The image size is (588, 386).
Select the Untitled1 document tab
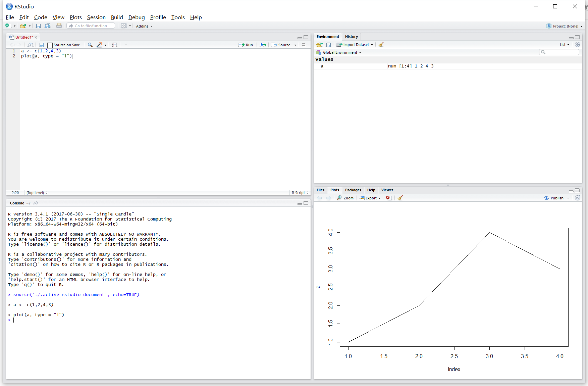(24, 37)
